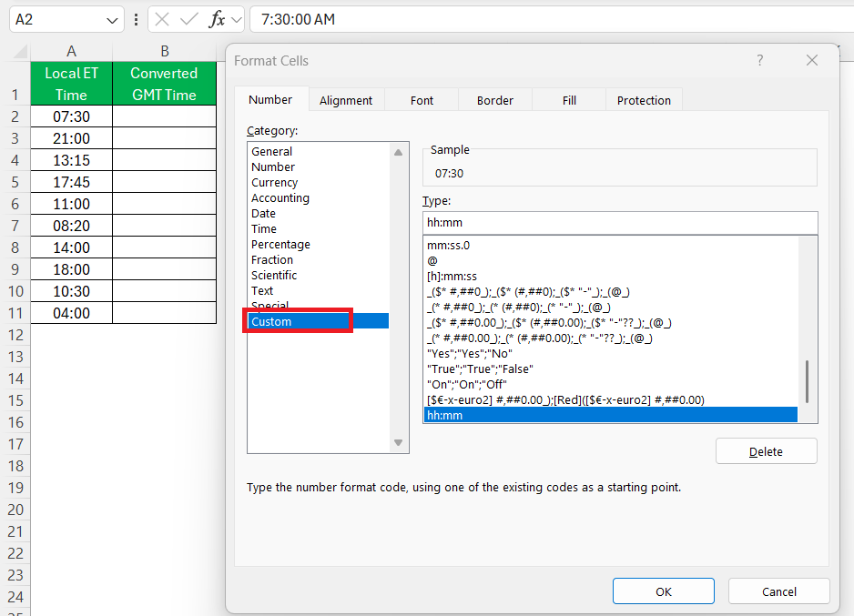Screen dimensions: 854x616
Task: Select the hh:mm entry in Type list
Action: point(611,415)
